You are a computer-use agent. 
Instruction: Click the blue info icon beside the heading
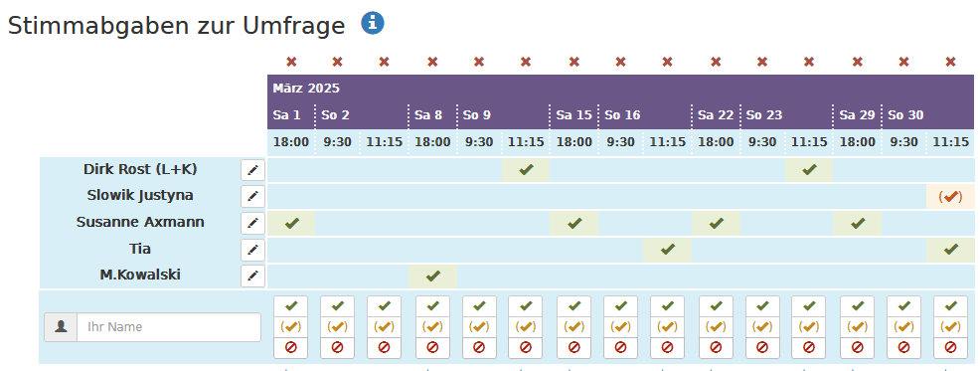pyautogui.click(x=373, y=23)
